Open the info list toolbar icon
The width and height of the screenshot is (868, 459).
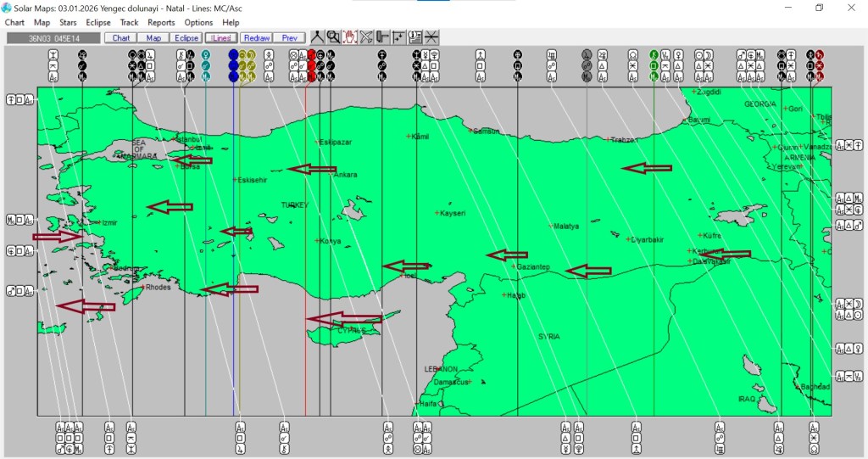(415, 37)
